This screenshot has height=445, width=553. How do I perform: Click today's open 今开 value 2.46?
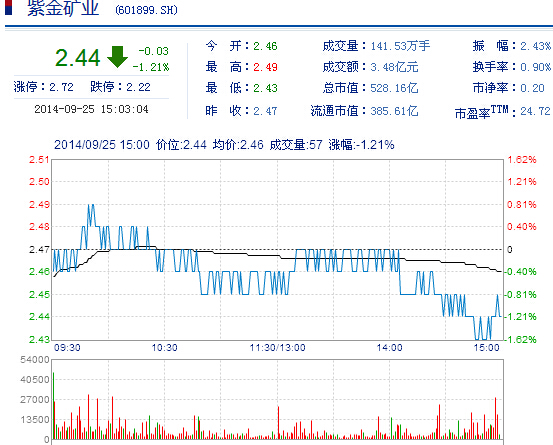click(x=265, y=46)
